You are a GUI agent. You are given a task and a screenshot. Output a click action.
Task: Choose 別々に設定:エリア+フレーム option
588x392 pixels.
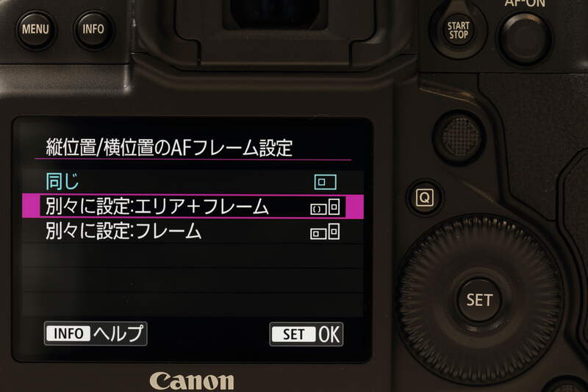193,207
